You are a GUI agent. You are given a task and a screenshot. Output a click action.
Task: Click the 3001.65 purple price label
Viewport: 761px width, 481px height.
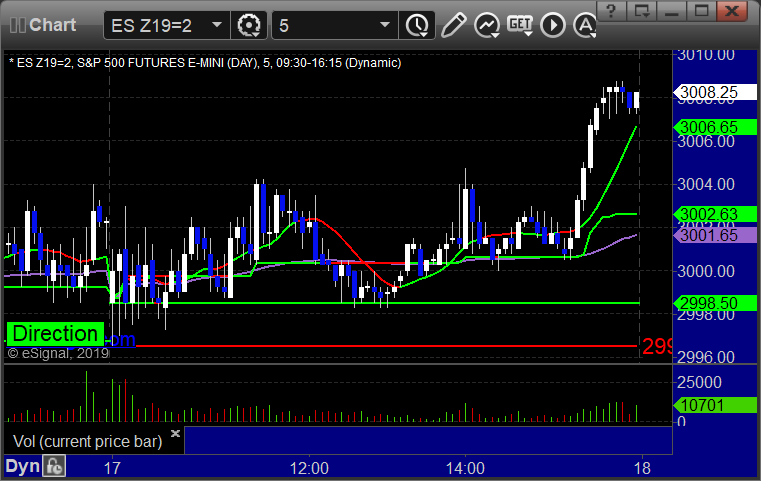(715, 235)
